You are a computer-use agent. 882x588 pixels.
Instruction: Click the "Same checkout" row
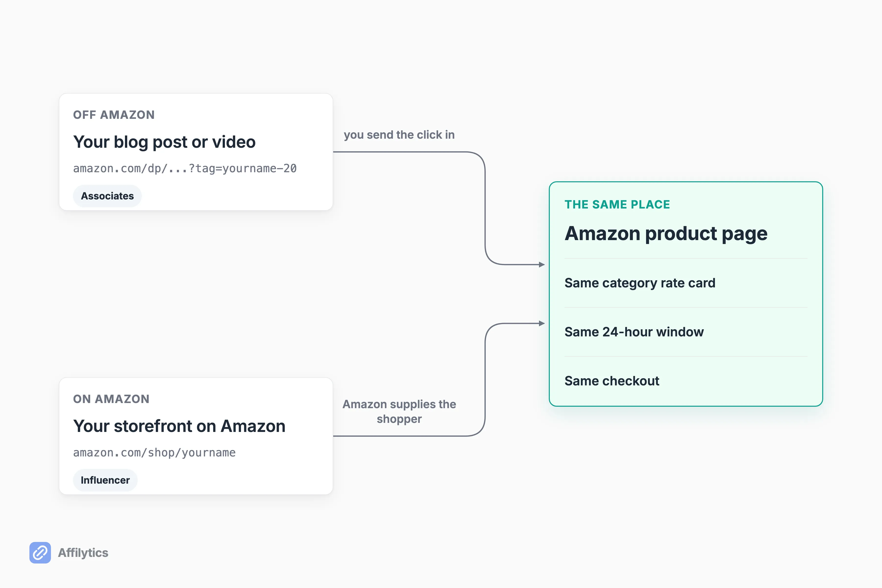click(x=686, y=381)
